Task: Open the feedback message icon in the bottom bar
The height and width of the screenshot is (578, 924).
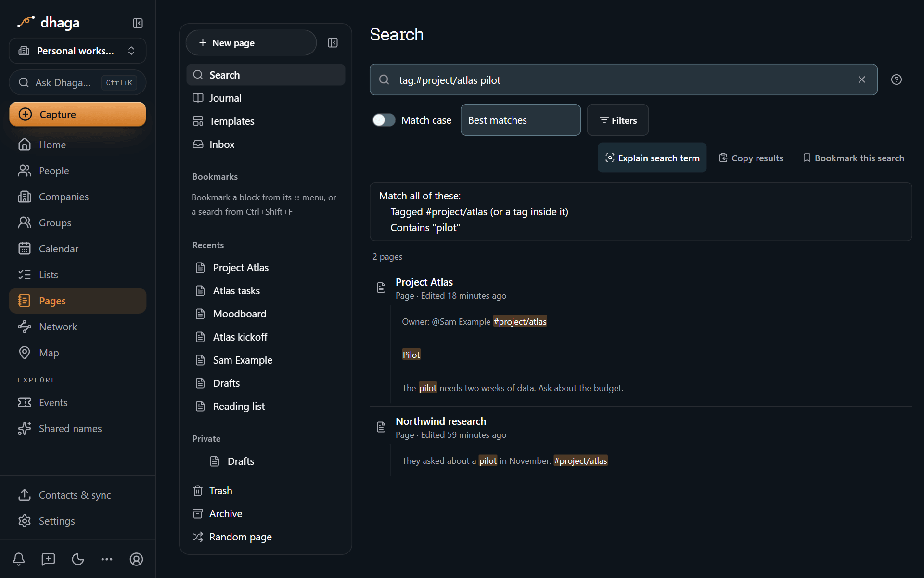Action: (x=48, y=559)
